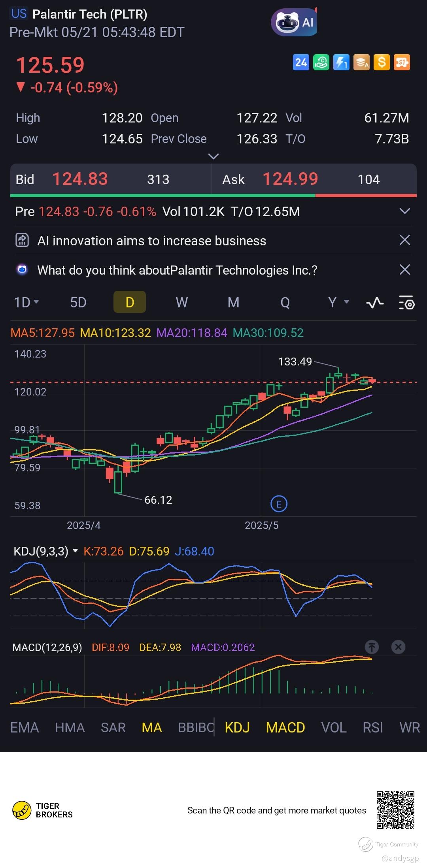Tap the bid-ask ratio bar
Viewport: 427px width, 868px height.
[213, 196]
